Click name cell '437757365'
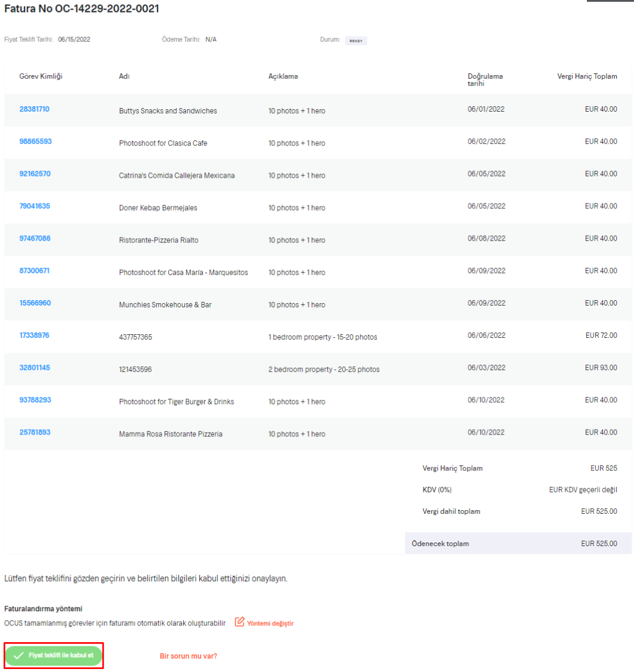The image size is (634, 672). [135, 337]
